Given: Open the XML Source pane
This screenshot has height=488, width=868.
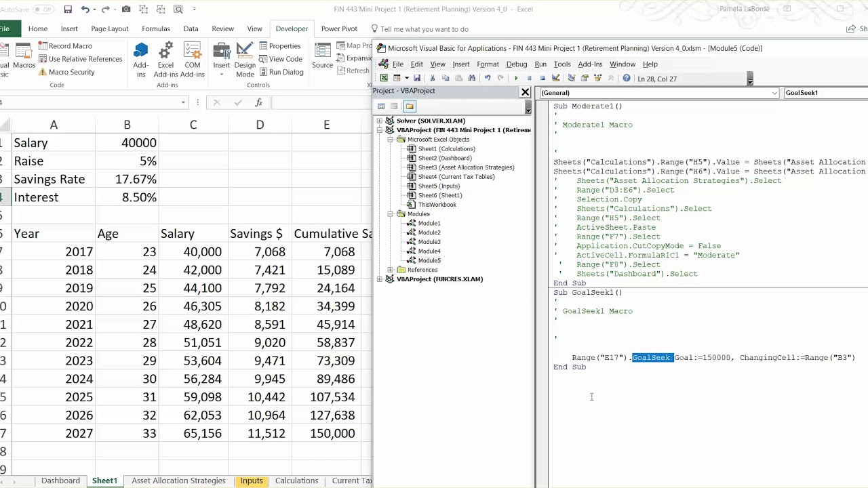Looking at the screenshot, I should click(323, 57).
